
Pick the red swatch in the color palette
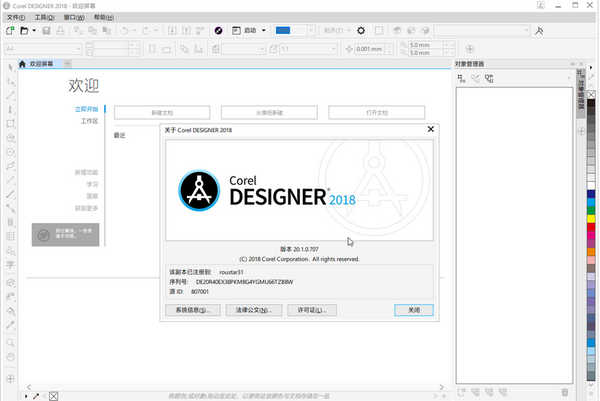[591, 227]
